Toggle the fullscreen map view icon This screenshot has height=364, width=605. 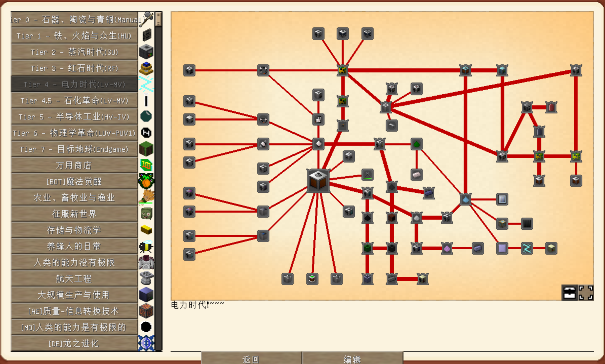point(586,293)
